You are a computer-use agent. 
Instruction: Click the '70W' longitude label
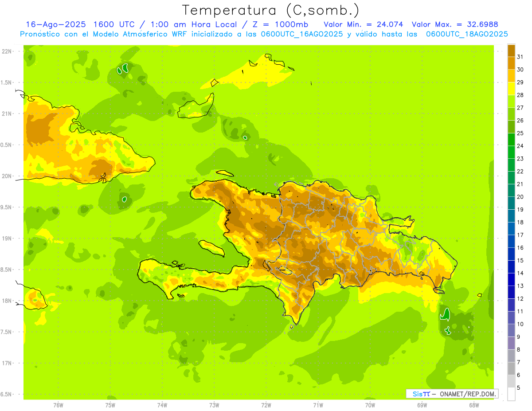(370, 405)
